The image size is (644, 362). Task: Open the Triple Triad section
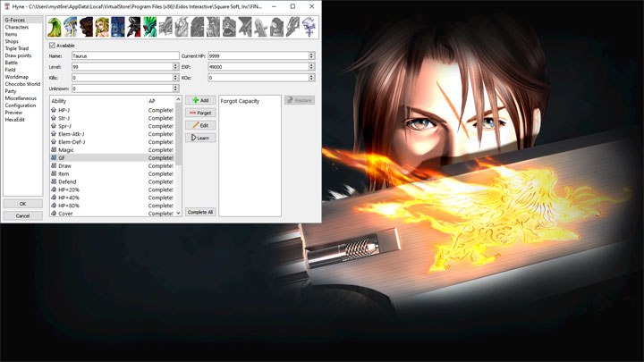(22, 48)
